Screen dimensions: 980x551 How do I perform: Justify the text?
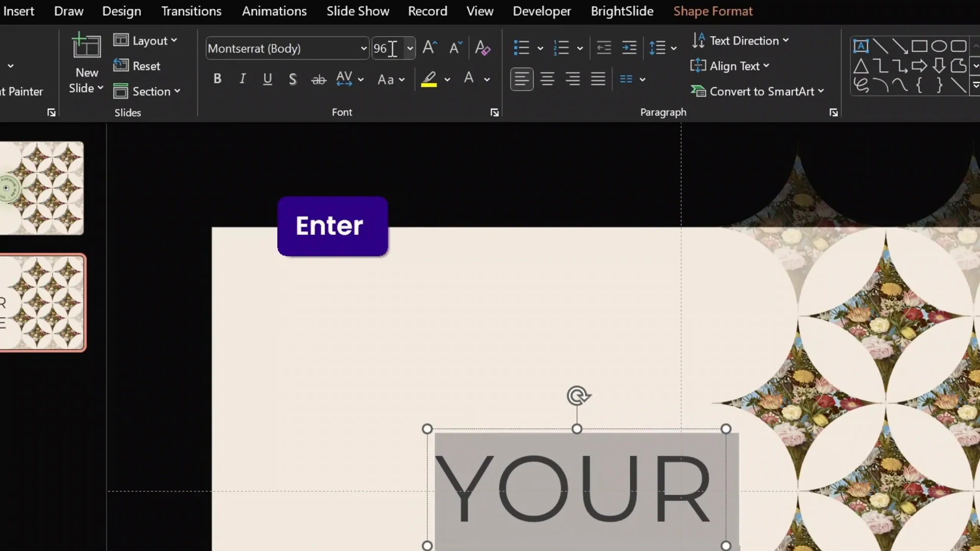pyautogui.click(x=598, y=79)
